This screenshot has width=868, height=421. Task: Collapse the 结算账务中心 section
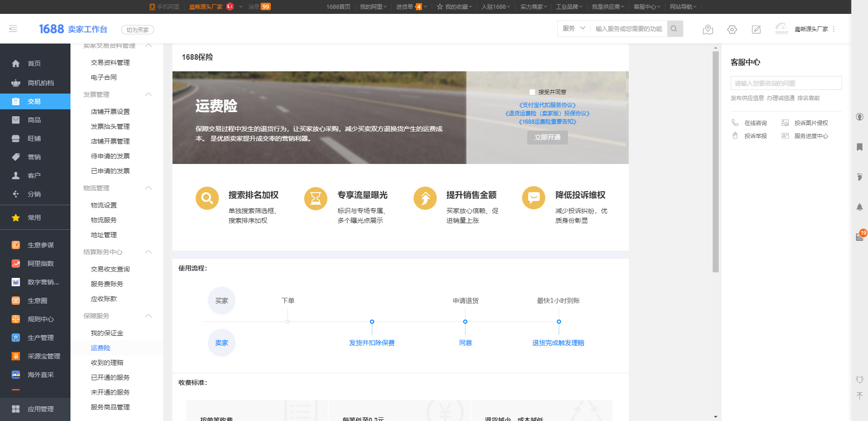click(148, 252)
